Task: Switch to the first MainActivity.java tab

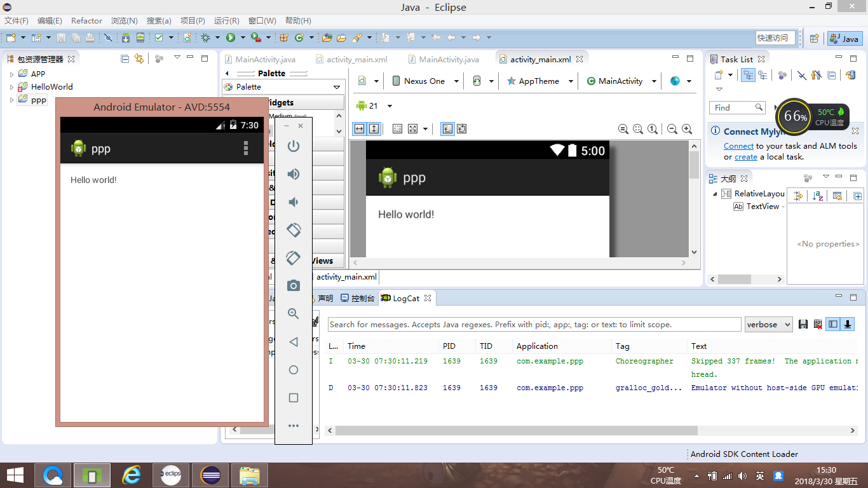Action: tap(265, 59)
